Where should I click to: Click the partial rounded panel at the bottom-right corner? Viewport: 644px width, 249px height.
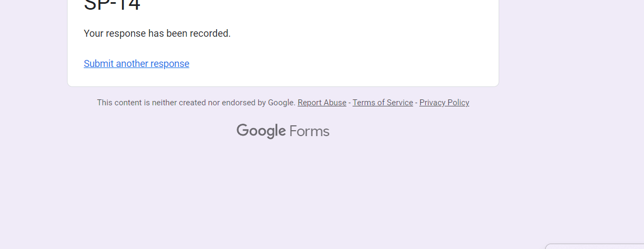(594, 246)
